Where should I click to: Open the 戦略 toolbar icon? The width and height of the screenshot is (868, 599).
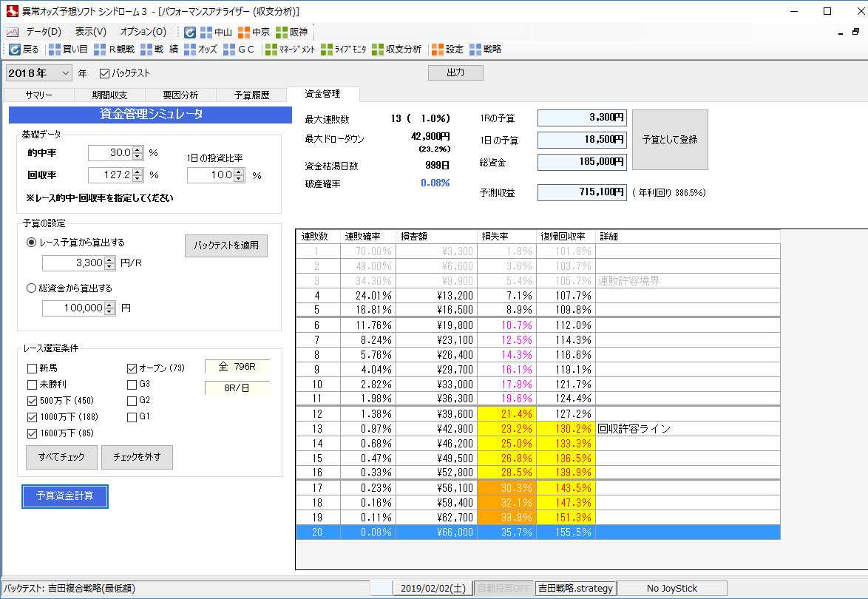tap(475, 50)
